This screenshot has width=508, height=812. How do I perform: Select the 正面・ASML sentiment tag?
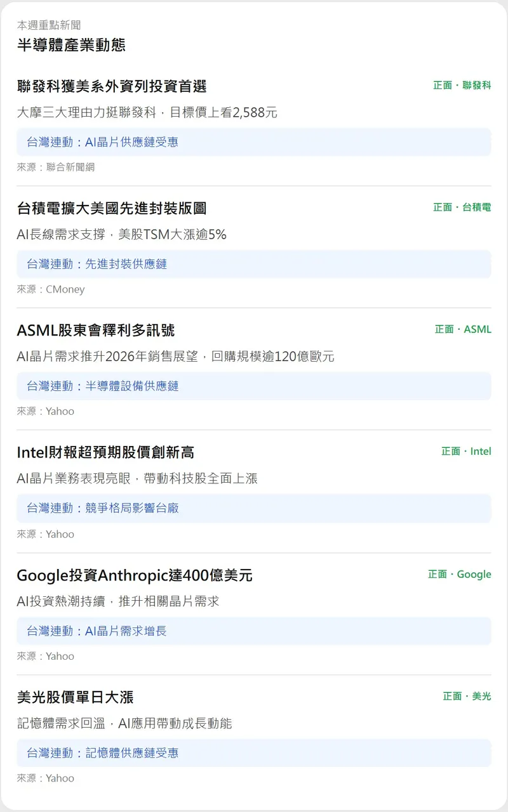(462, 329)
